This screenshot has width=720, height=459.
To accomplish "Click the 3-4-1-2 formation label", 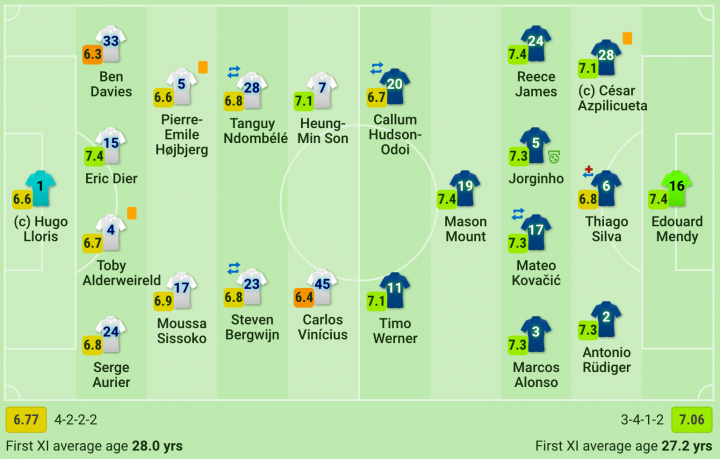I will click(x=642, y=420).
